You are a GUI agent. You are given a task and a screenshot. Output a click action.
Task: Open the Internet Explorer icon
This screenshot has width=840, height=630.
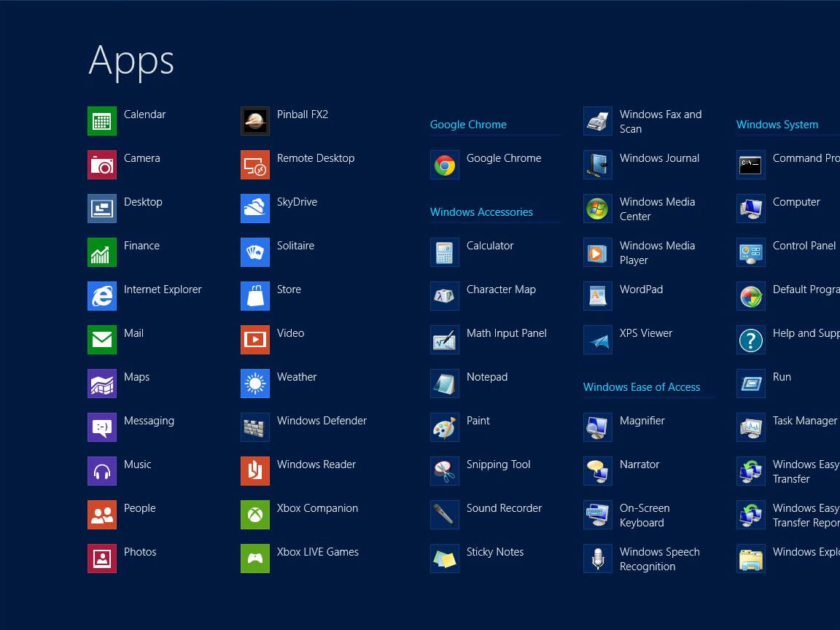[x=102, y=296]
